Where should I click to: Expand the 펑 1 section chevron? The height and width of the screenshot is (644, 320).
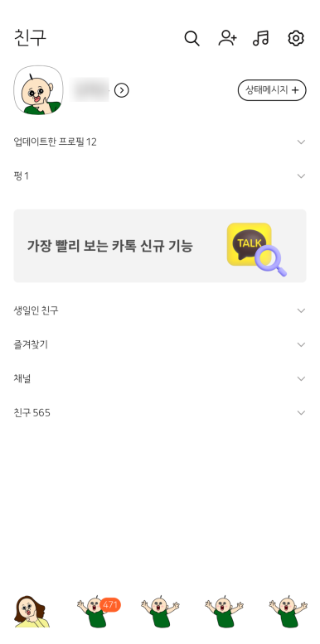click(x=301, y=176)
